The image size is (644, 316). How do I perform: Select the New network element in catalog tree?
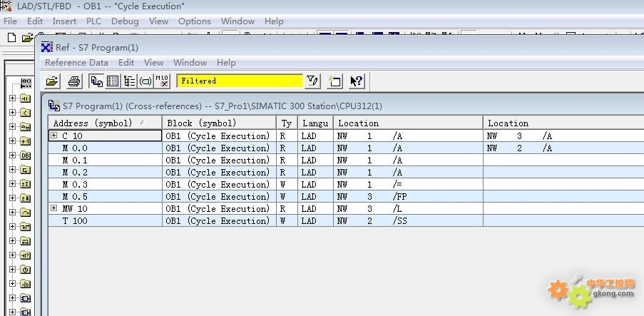(26, 83)
